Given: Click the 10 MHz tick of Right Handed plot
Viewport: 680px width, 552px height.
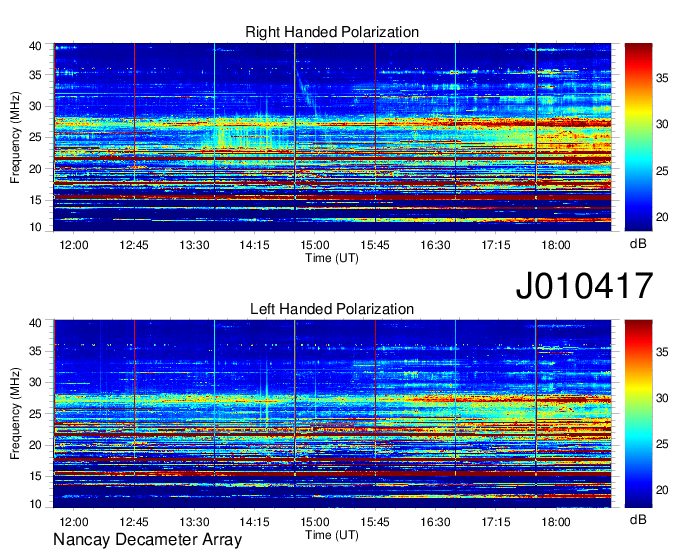Looking at the screenshot, I should coord(36,228).
